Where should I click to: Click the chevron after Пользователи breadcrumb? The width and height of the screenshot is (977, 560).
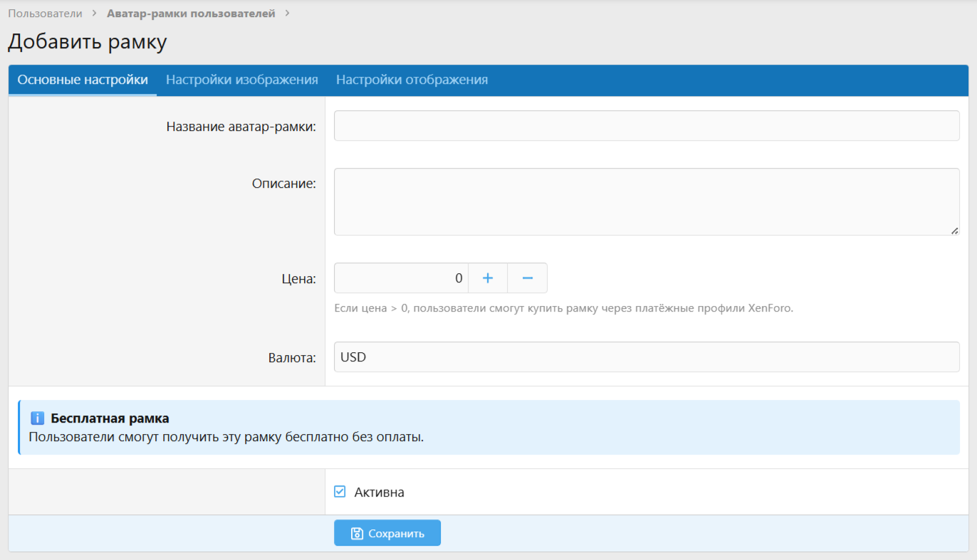pyautogui.click(x=95, y=14)
